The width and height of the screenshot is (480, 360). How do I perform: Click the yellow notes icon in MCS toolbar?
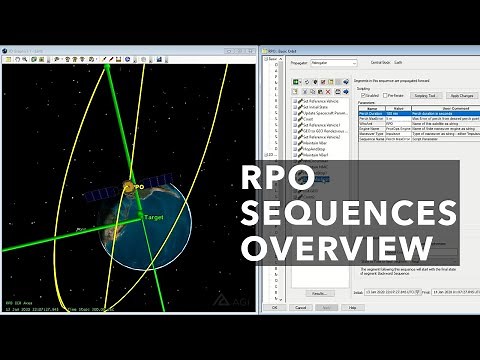(331, 82)
